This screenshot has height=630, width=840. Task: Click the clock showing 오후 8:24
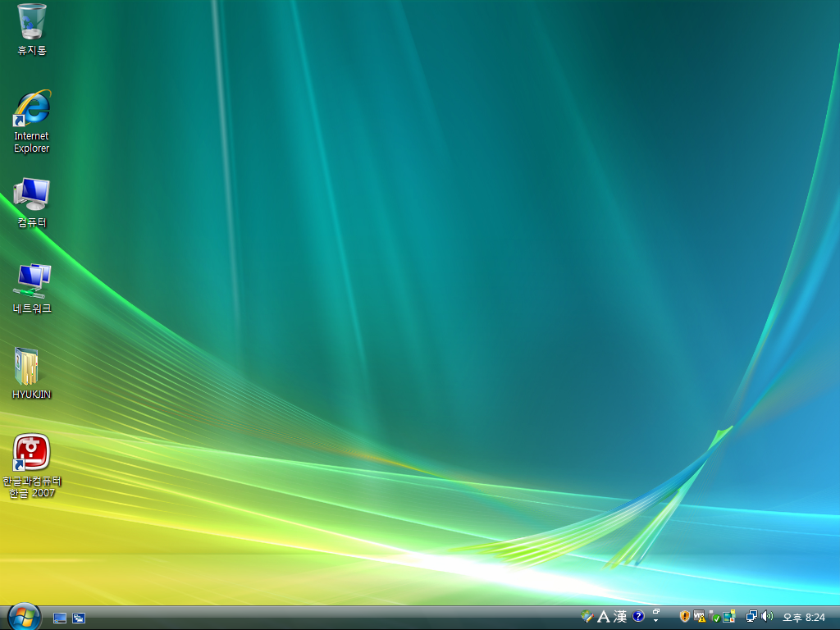pos(804,618)
